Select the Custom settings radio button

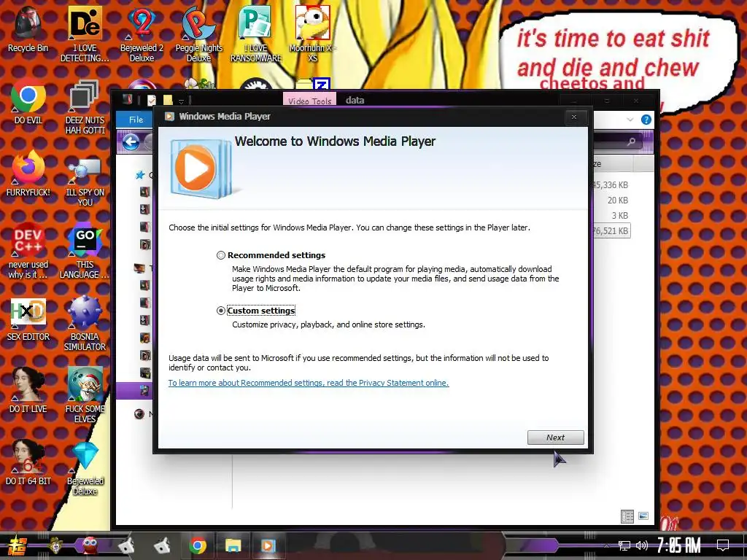(x=220, y=311)
